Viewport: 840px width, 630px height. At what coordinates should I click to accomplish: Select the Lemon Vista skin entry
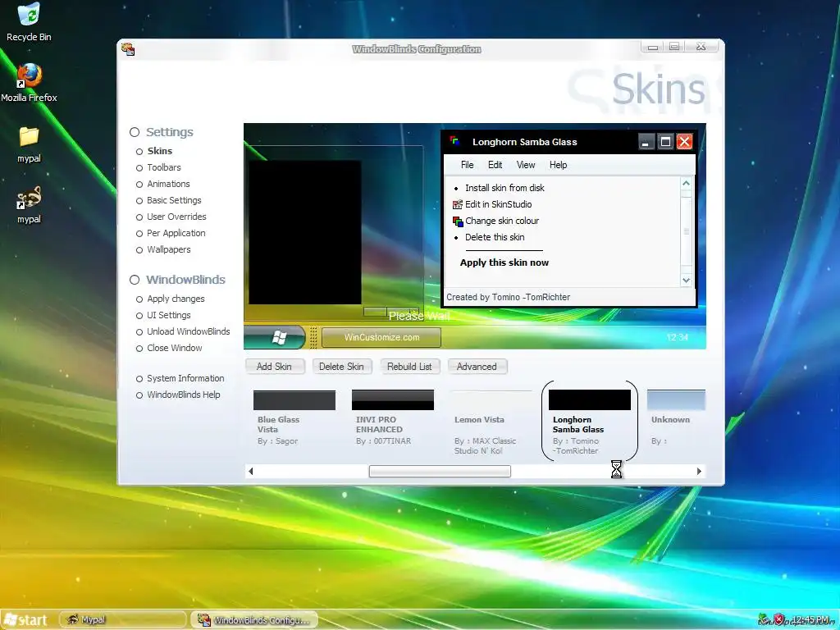click(491, 419)
